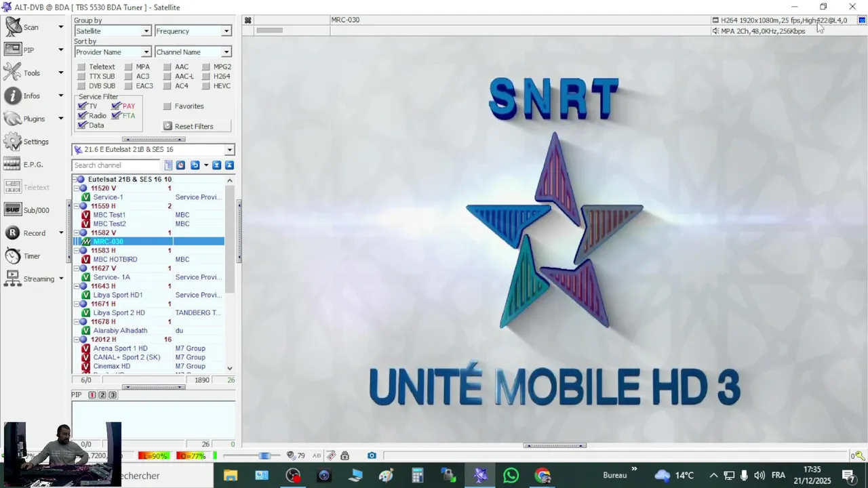This screenshot has height=488, width=868.
Task: Check the AAC filter box
Action: pos(167,67)
